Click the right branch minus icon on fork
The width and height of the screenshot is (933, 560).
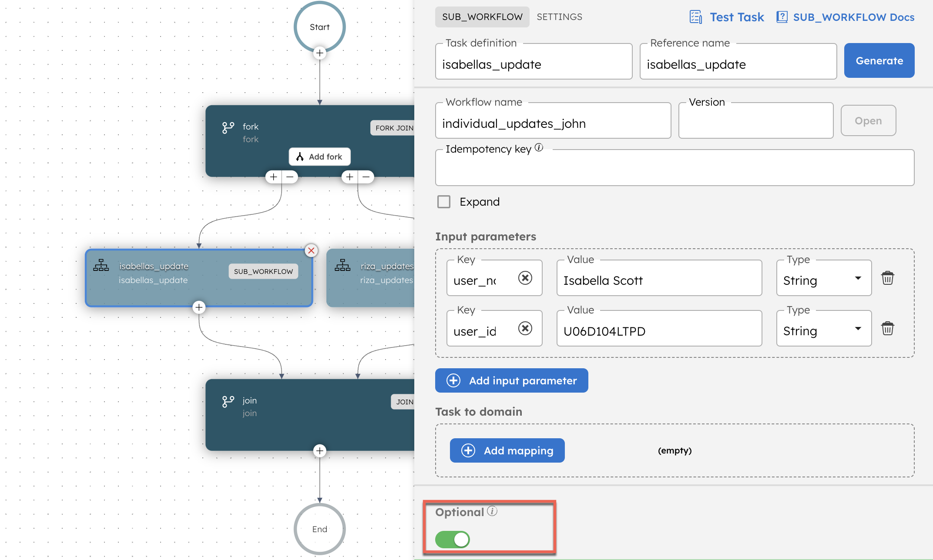point(366,177)
